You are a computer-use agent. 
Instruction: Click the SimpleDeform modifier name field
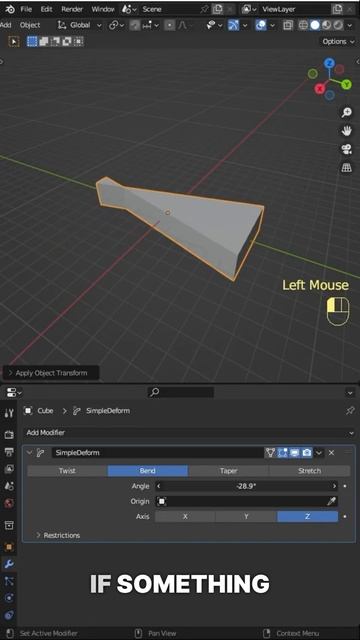(x=157, y=452)
